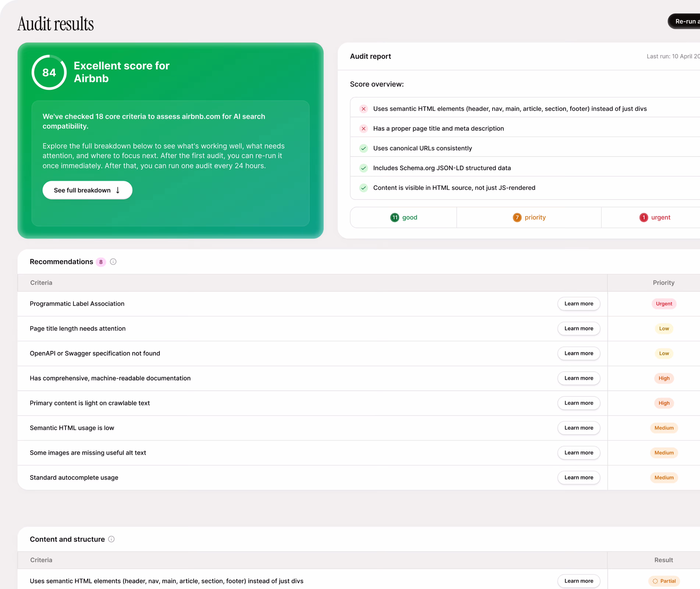Select the Has comprehensive, machine-readable documentation text
Viewport: 700px width, 589px height.
110,378
